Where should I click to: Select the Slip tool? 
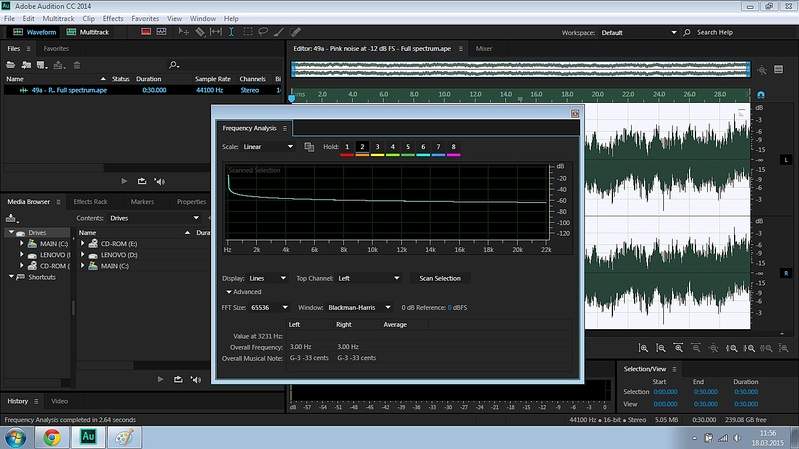(x=216, y=32)
